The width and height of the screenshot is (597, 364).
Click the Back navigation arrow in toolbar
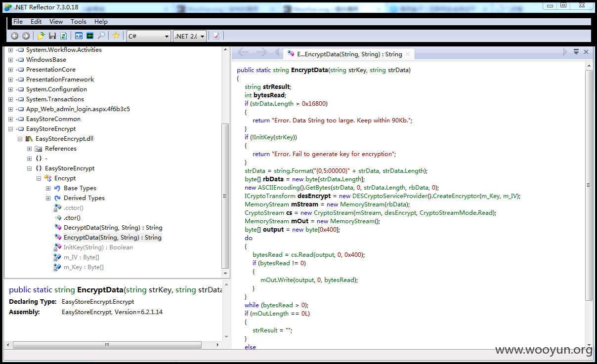[x=14, y=36]
